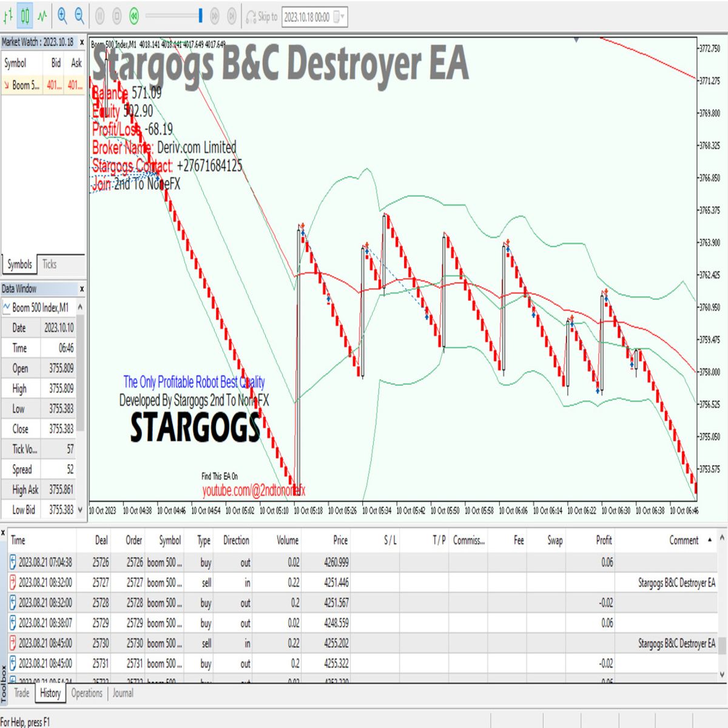Image resolution: width=728 pixels, height=728 pixels.
Task: Zoom in on the chart
Action: (62, 16)
